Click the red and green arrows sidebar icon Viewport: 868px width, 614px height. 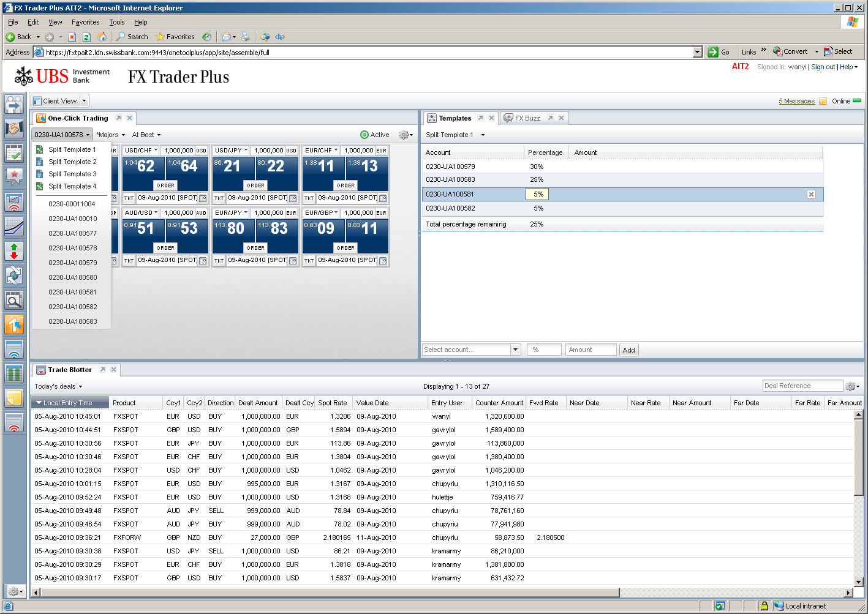14,251
